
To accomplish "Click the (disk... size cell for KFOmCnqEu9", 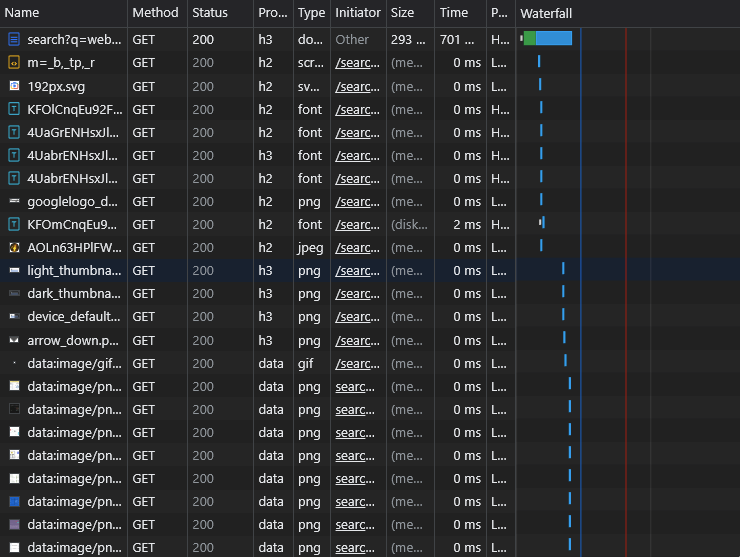I will [x=409, y=225].
